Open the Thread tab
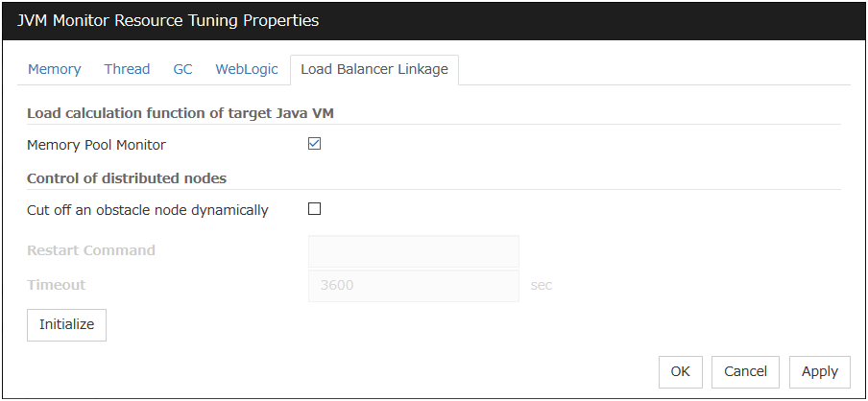The width and height of the screenshot is (868, 401). tap(127, 69)
